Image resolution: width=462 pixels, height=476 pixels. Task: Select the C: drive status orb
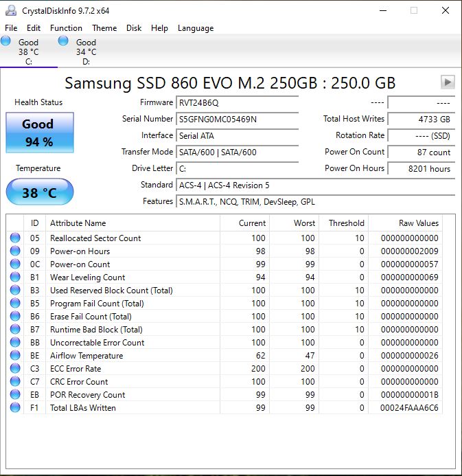tap(5, 41)
